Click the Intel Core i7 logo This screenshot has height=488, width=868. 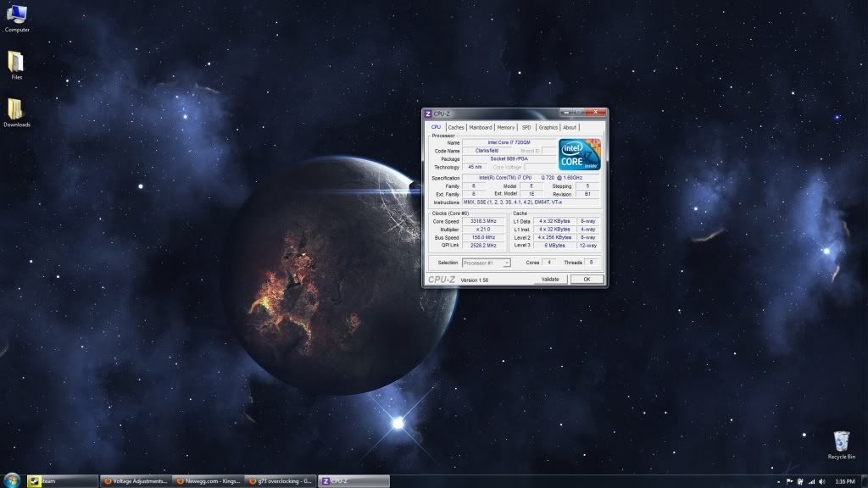(579, 154)
